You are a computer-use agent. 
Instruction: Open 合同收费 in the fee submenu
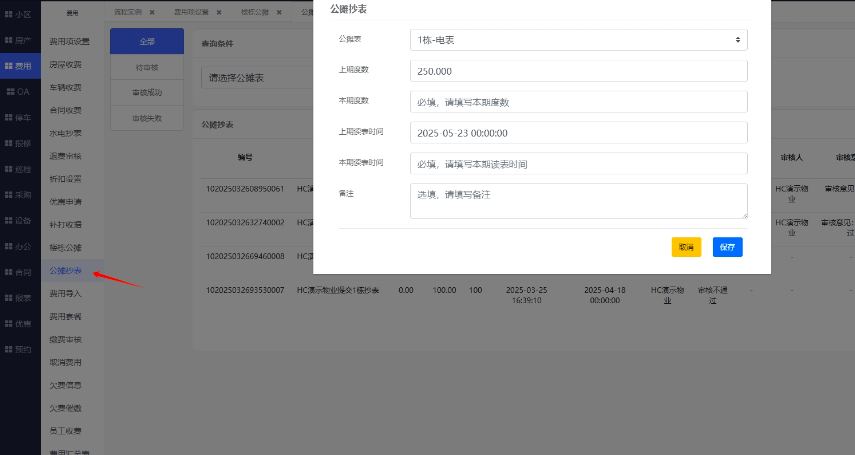tap(65, 110)
